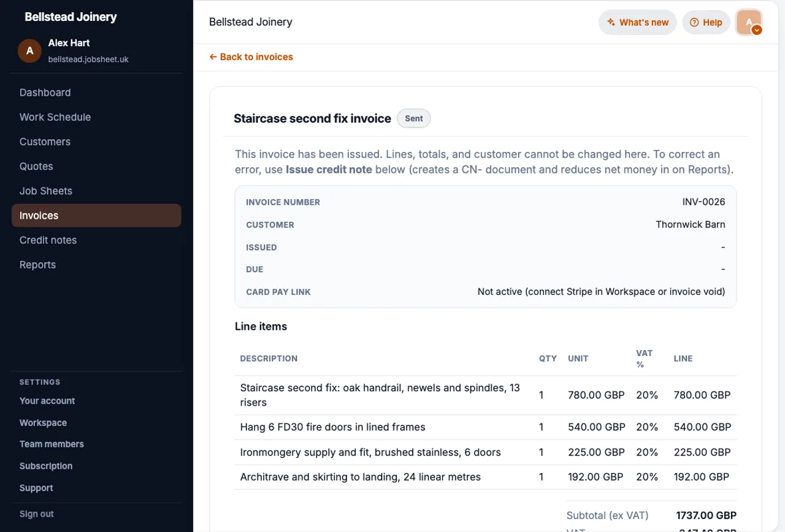This screenshot has width=785, height=532.
Task: Select Invoices in the sidebar
Action: [96, 215]
